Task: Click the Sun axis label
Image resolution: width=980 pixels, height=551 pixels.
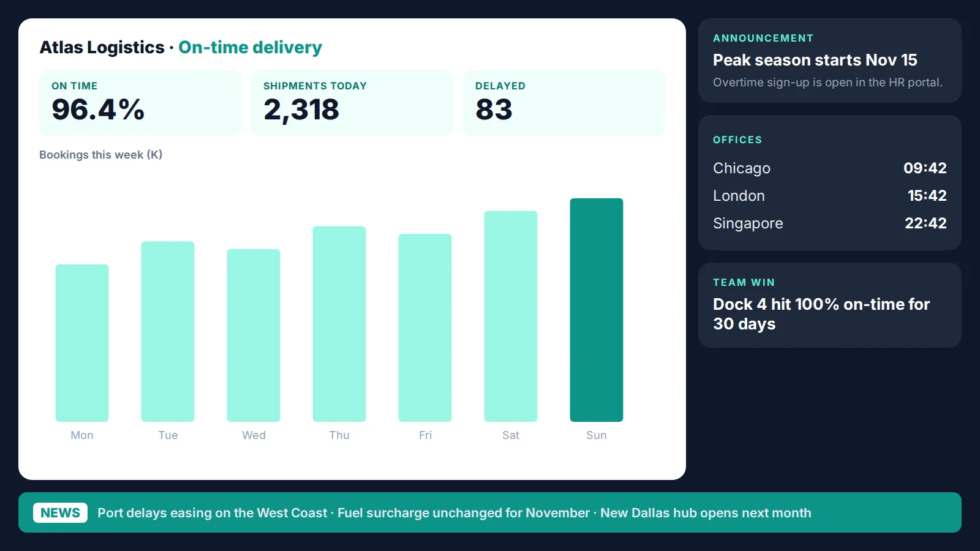Action: 597,435
